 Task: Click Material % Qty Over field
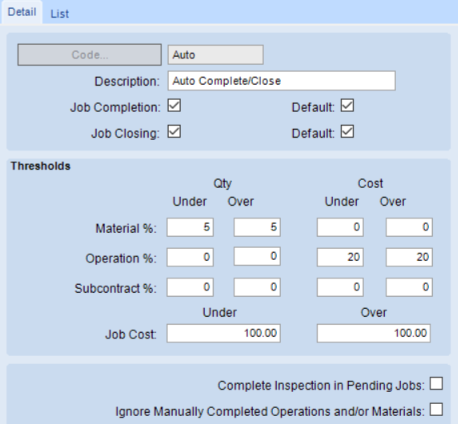tap(257, 227)
